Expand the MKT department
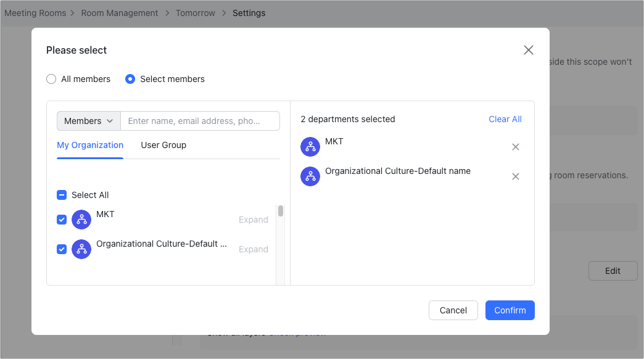The width and height of the screenshot is (644, 359). click(x=254, y=220)
